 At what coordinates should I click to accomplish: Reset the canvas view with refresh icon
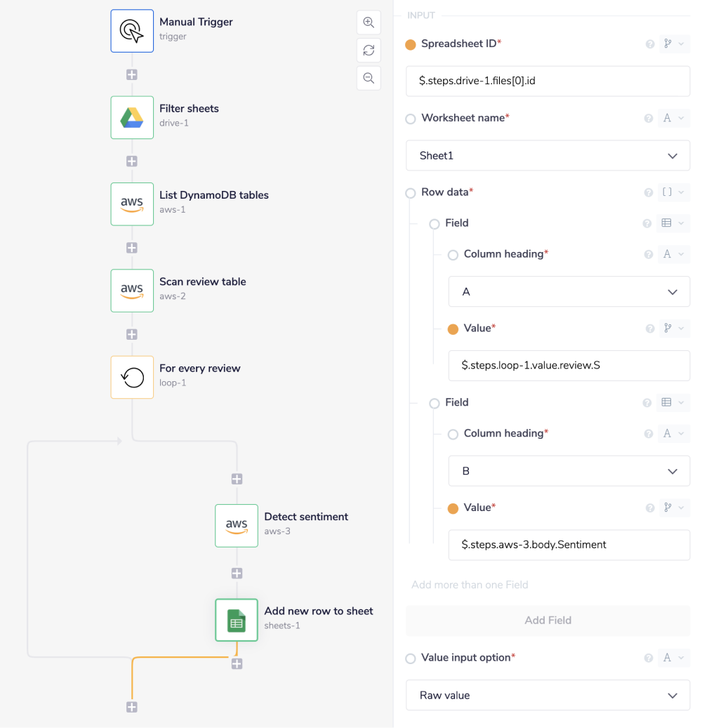click(x=369, y=50)
